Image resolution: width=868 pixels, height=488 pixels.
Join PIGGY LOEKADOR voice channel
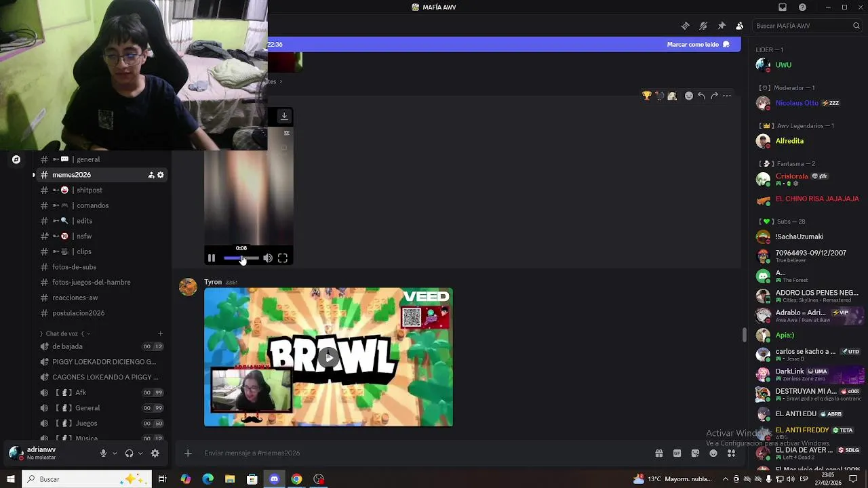point(102,362)
